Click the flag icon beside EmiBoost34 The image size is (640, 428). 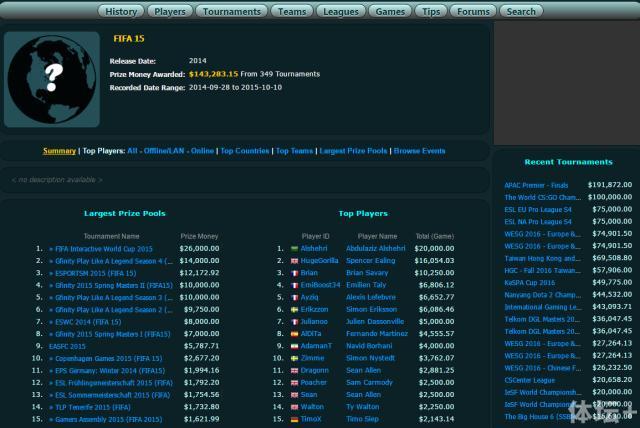[294, 285]
